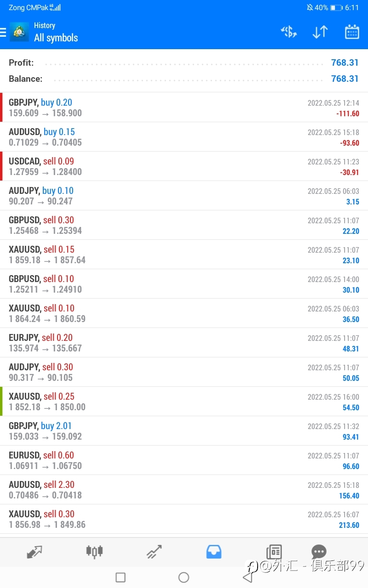Open the Trade tab trend icon
Screen dimensions: 368x588
(154, 551)
